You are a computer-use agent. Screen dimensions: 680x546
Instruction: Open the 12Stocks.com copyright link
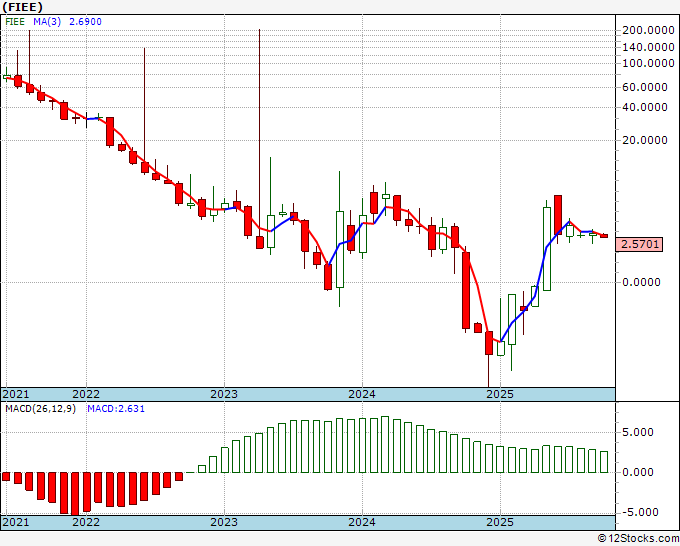(x=638, y=539)
